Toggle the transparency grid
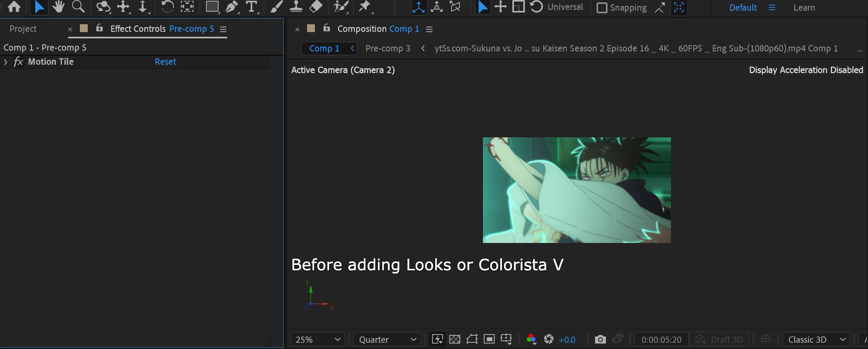The width and height of the screenshot is (868, 349). 455,339
